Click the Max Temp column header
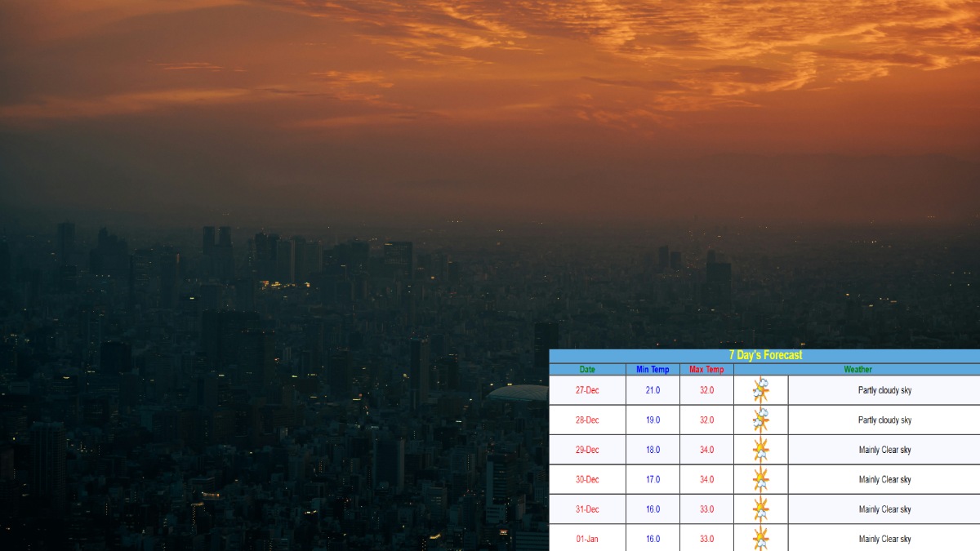The image size is (980, 551). point(706,370)
